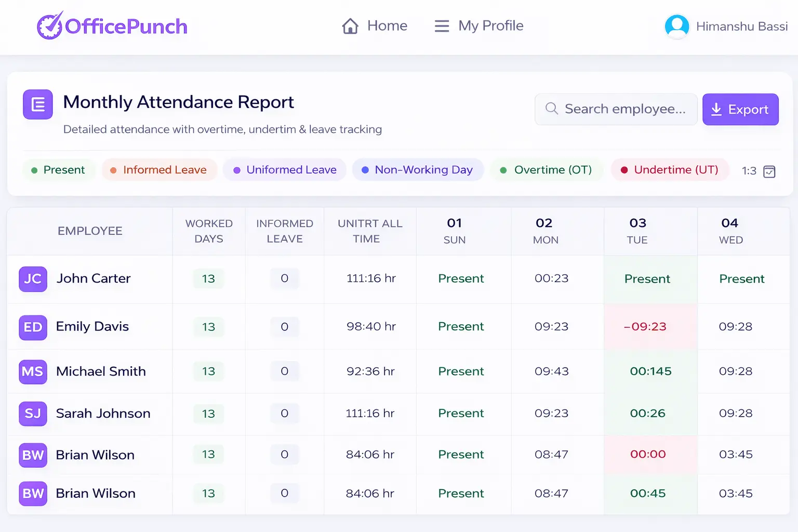Click the 03 TUE column header
Screen dimensions: 798x532
pos(637,231)
